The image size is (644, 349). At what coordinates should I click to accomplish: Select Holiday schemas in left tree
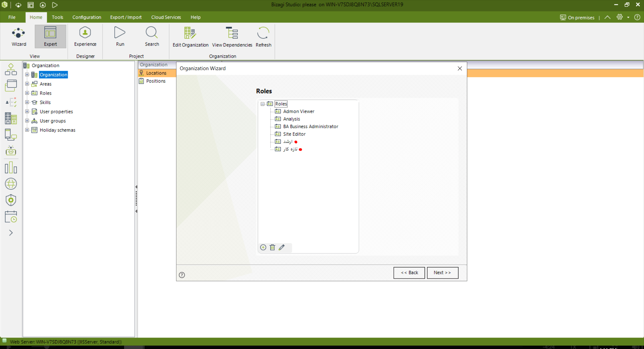(x=57, y=130)
